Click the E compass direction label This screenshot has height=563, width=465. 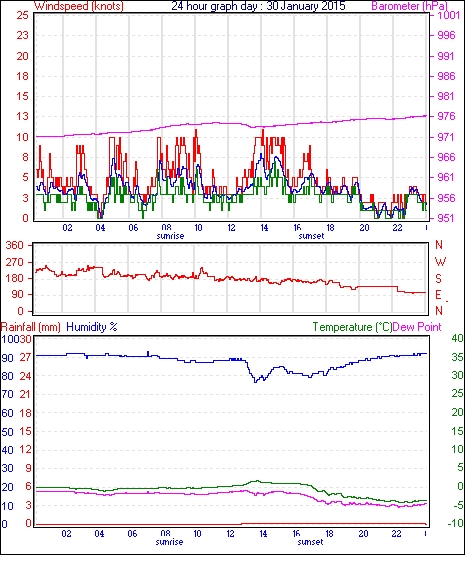(438, 295)
